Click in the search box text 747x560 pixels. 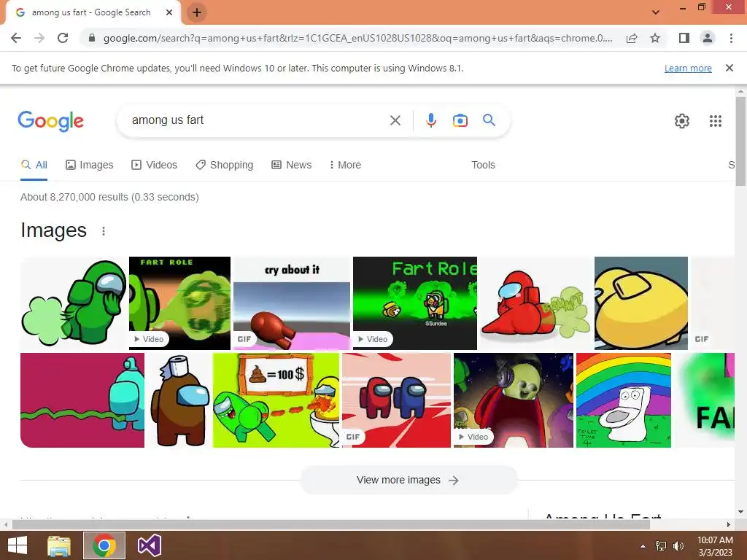pyautogui.click(x=168, y=120)
